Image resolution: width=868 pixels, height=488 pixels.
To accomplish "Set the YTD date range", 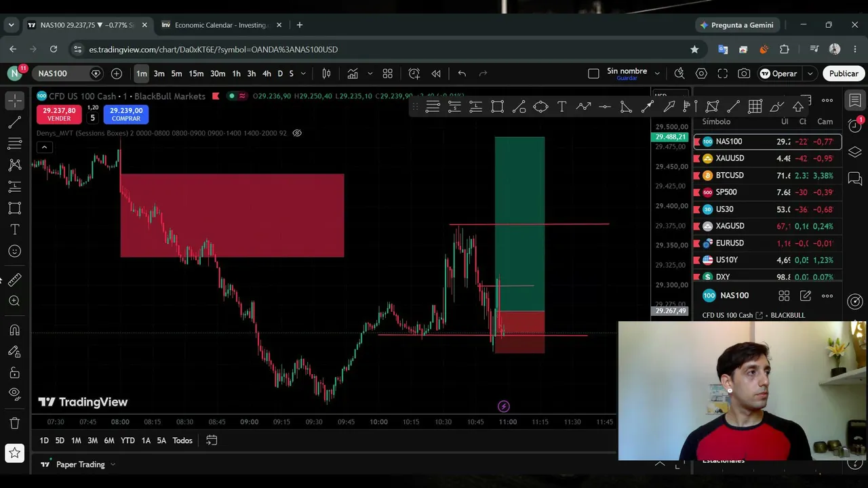I will 127,441.
